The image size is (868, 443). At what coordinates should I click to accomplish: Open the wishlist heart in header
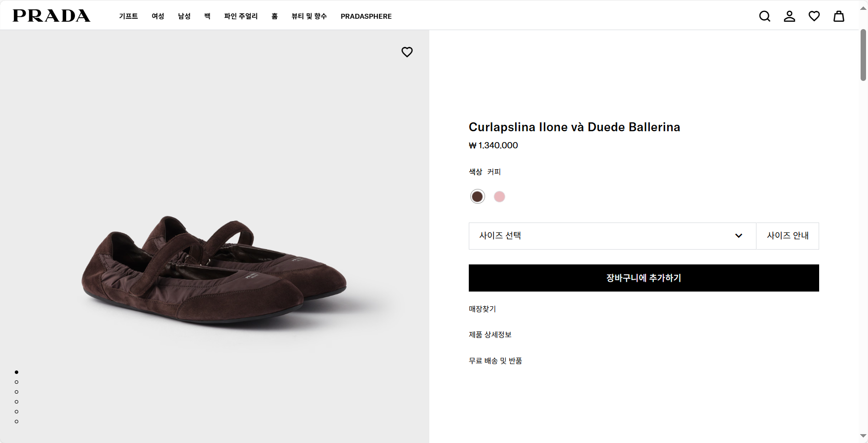pyautogui.click(x=814, y=16)
